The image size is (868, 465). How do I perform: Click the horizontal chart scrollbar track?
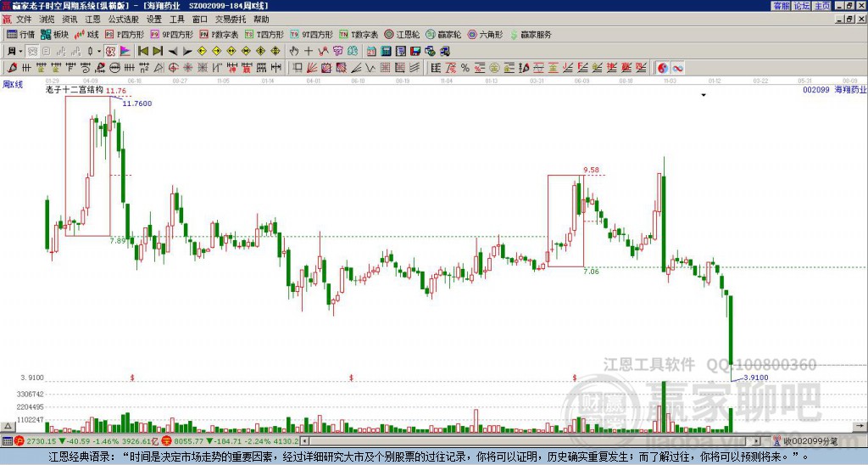tap(531, 441)
